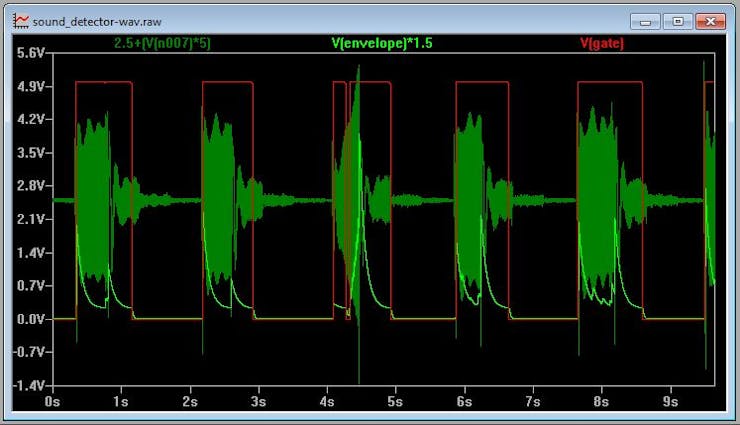Click the 5.6V vertical axis label
The width and height of the screenshot is (740, 425).
[x=30, y=53]
